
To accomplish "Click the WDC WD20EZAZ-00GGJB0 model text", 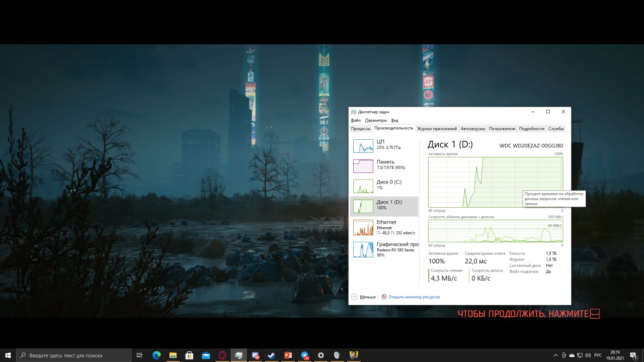I will 531,146.
